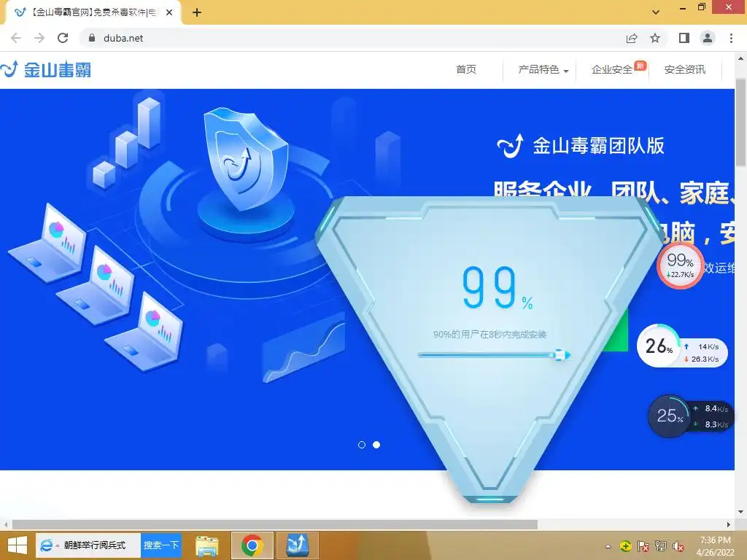Click the 搜索一下 search button
Viewport: 747px width, 560px height.
tap(161, 545)
